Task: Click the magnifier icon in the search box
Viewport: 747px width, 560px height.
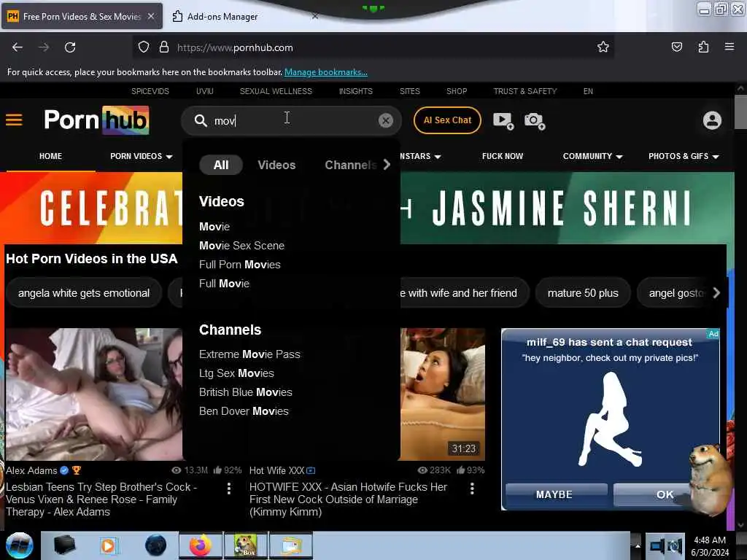Action: point(201,120)
